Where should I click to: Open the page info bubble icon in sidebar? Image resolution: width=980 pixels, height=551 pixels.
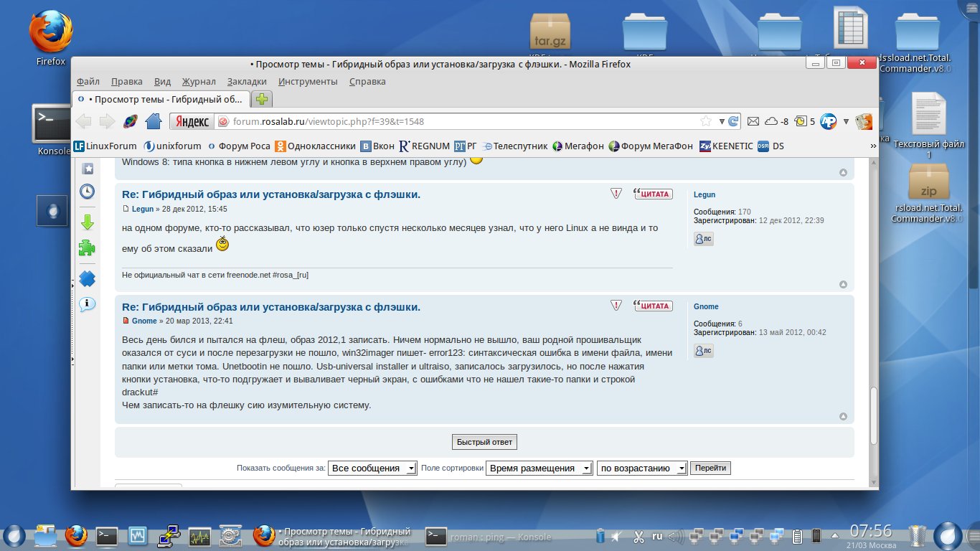click(x=87, y=304)
